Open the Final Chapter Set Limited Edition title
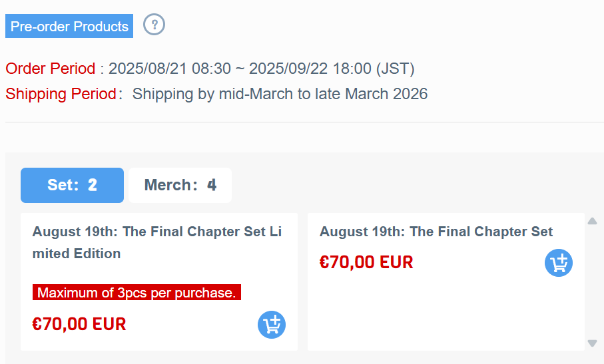 [x=157, y=242]
